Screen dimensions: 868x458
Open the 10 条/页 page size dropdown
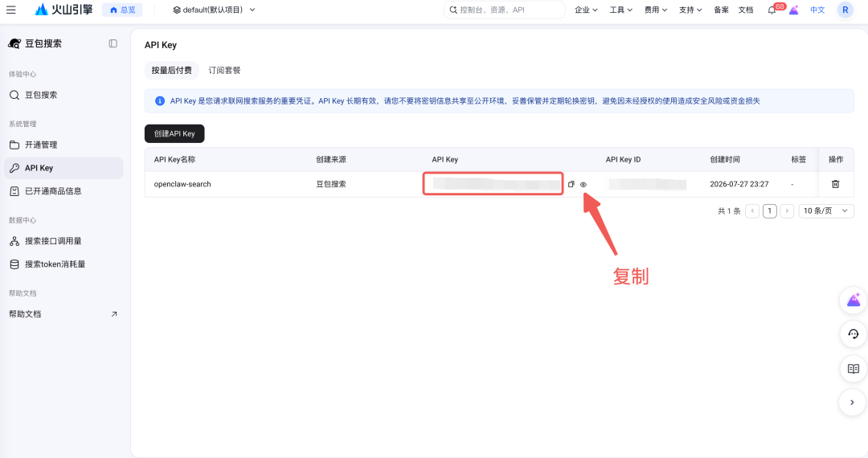(x=826, y=211)
